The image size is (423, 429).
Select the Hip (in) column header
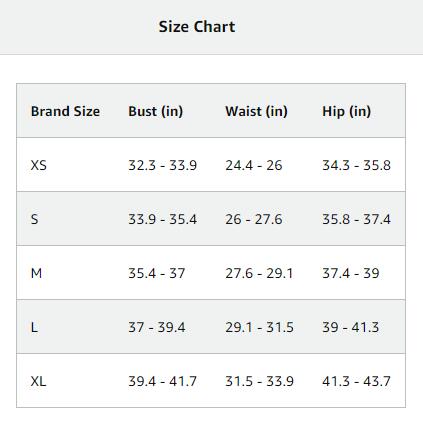click(346, 111)
